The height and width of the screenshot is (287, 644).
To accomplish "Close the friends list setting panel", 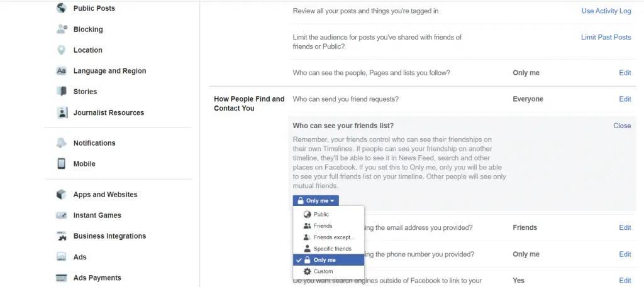I will point(622,126).
